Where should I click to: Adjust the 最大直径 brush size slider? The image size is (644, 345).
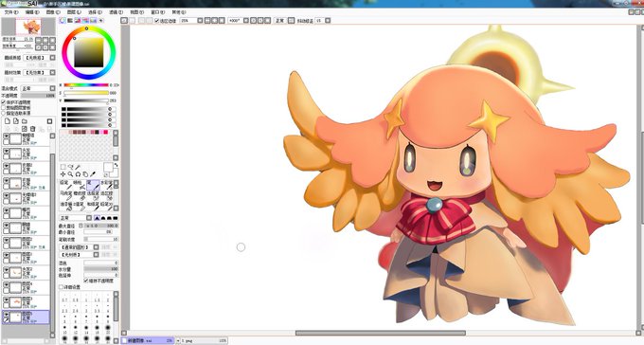tap(101, 226)
